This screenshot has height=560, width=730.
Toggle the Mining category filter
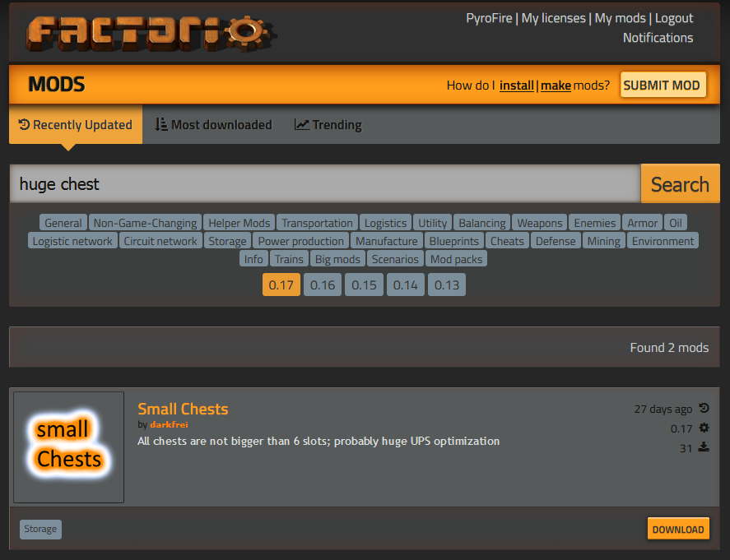coord(604,241)
